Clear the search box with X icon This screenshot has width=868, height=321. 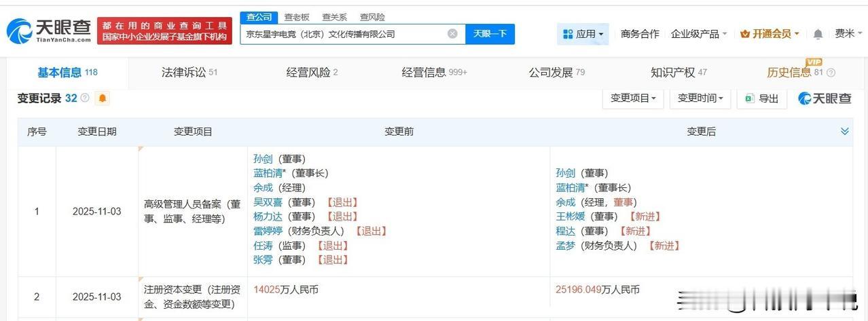coord(452,34)
